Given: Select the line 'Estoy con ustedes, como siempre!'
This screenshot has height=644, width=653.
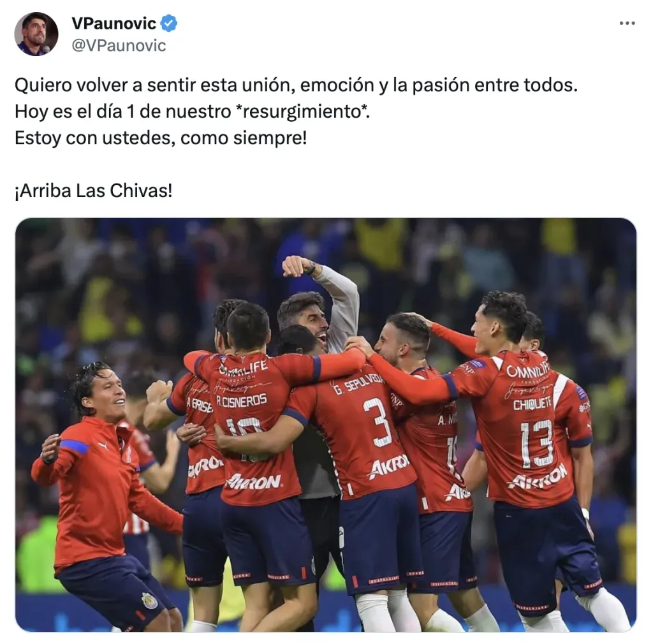Looking at the screenshot, I should pos(161,138).
